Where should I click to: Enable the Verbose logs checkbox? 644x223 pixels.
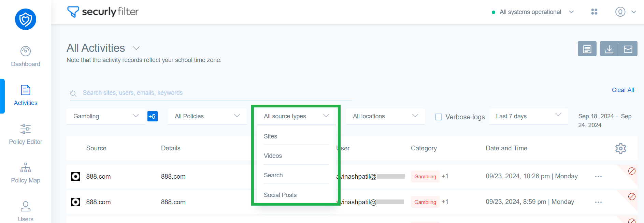[x=439, y=117]
